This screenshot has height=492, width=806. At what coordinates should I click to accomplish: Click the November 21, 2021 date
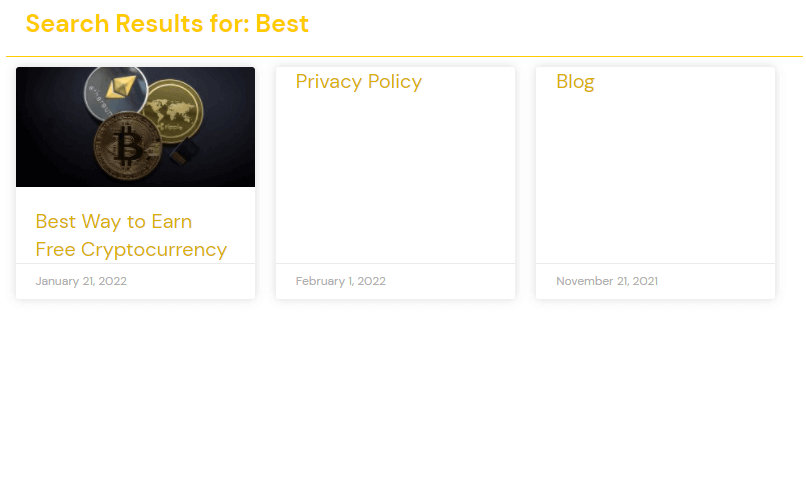(607, 281)
